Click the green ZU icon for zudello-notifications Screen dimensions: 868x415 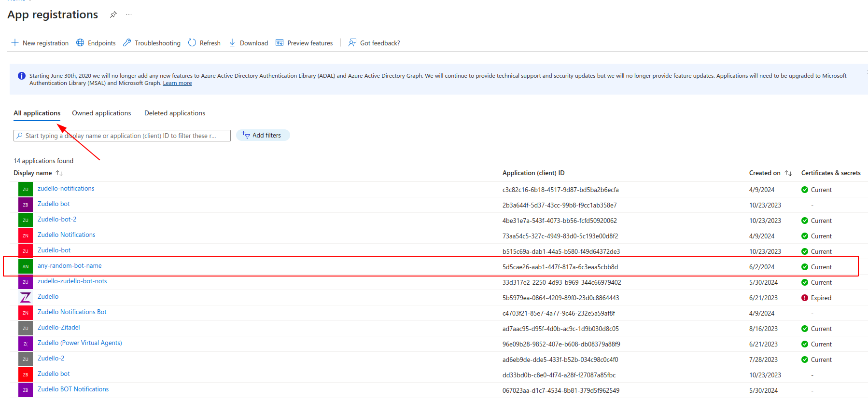26,189
